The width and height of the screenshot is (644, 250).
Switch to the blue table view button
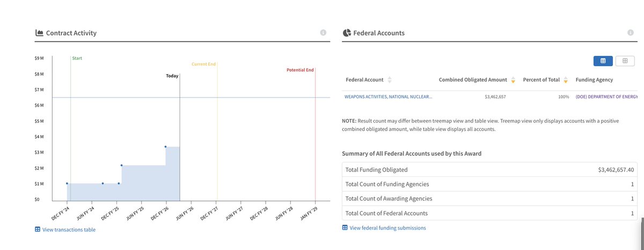603,61
